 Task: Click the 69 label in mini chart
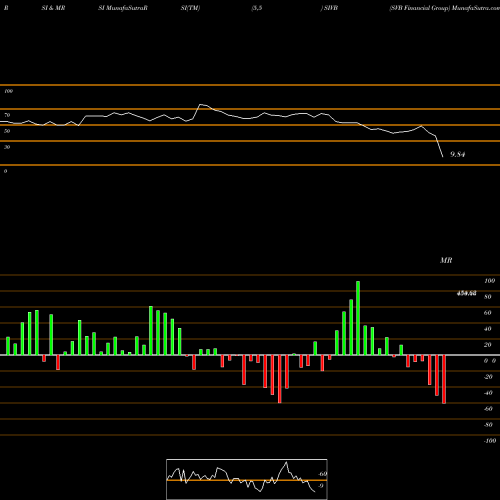point(322,474)
